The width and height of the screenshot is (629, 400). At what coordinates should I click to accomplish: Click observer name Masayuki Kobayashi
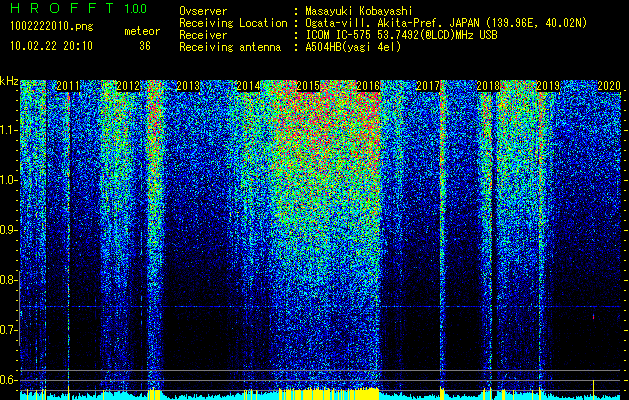tap(359, 12)
